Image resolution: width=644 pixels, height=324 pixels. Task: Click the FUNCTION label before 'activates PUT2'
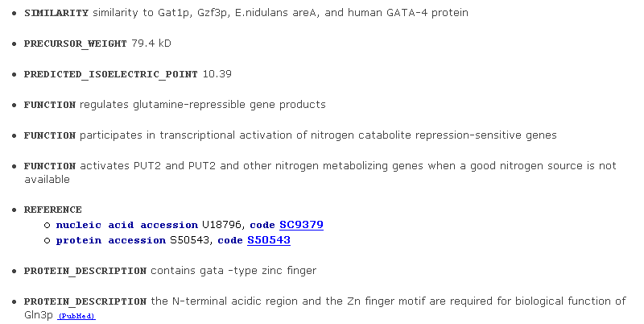point(50,166)
